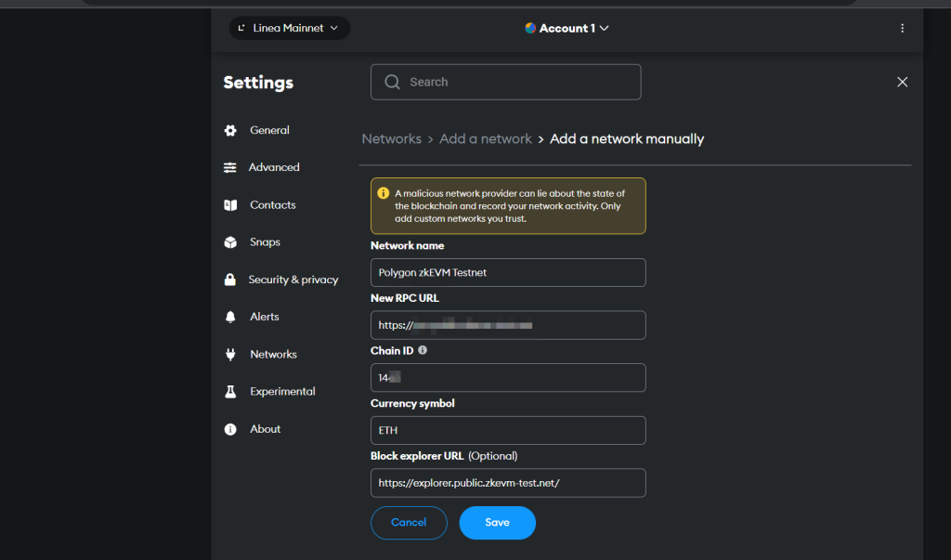
Task: Cancel adding the network
Action: [x=409, y=522]
